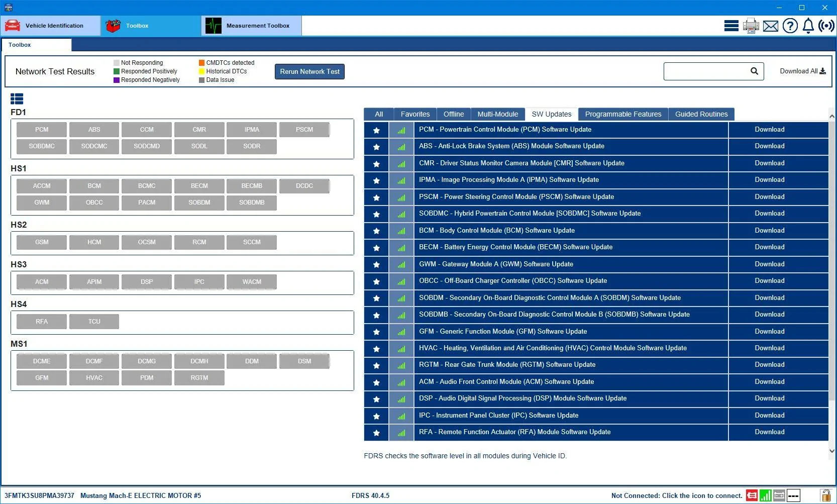Select the PCM module button in FD1
This screenshot has width=837, height=504.
(42, 130)
